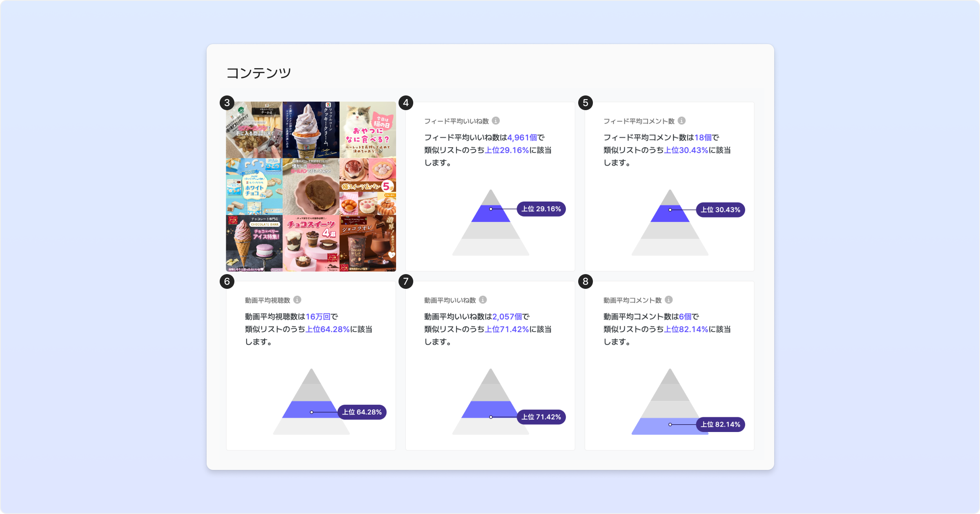This screenshot has height=514, width=980.
Task: Click info icon beside 動画平均コメント数
Action: 668,300
